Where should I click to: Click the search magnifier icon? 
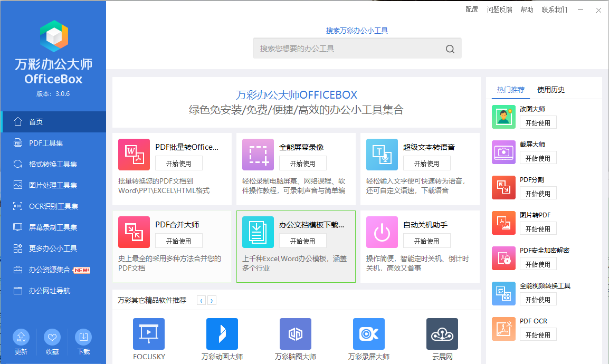click(x=450, y=49)
